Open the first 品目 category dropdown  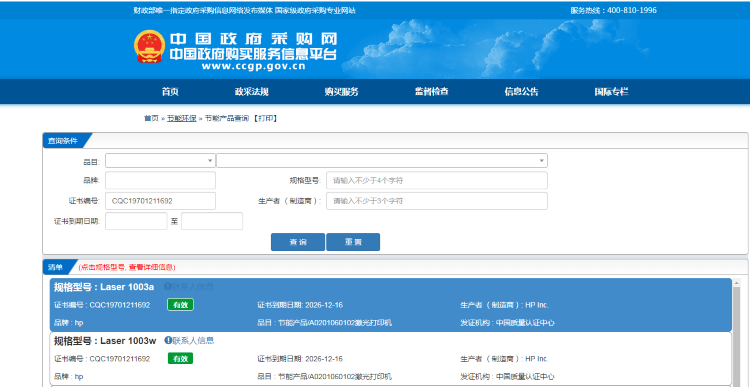[x=160, y=161]
